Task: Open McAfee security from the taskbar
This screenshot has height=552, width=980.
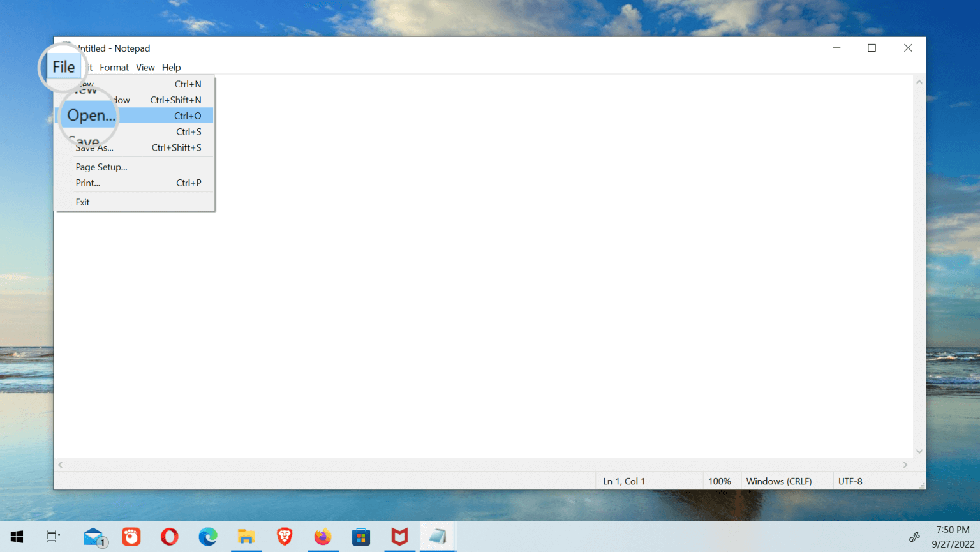Action: click(399, 537)
